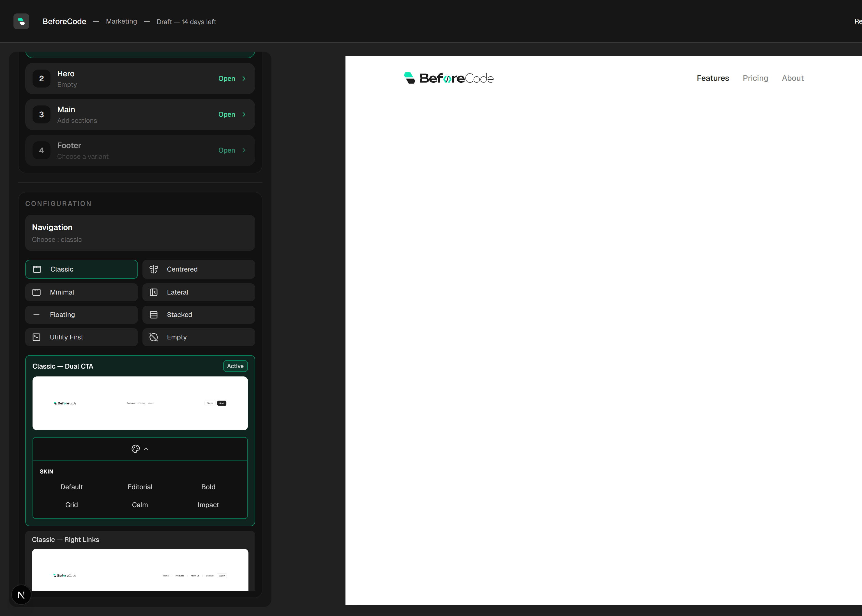Screen dimensions: 862x616
Task: Choose the Editorial skin
Action: [x=140, y=487]
